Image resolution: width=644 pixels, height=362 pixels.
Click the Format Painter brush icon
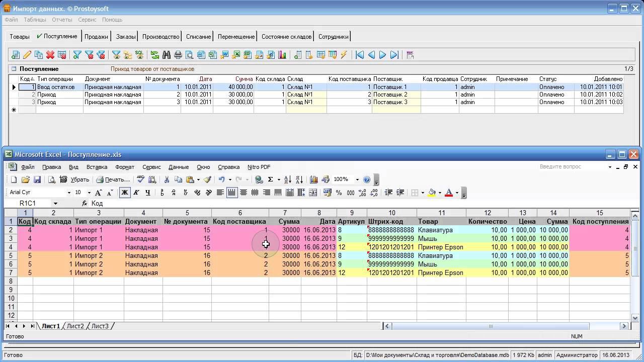[x=207, y=179]
